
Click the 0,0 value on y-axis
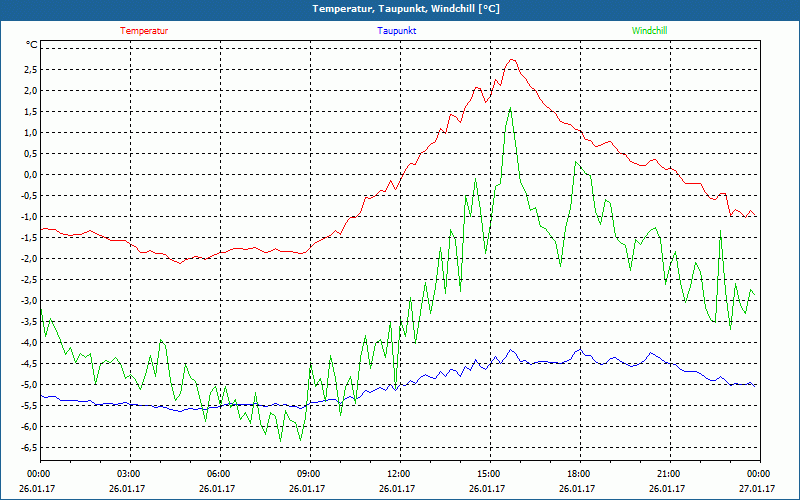pos(28,174)
